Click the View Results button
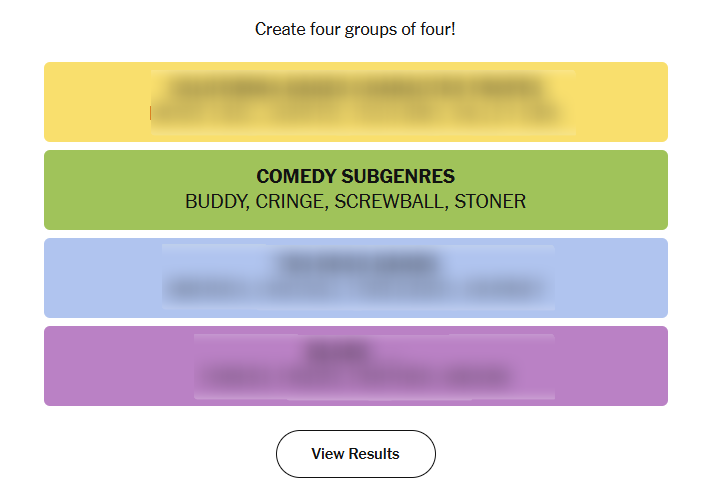Viewport: 714px width, 500px height. pos(355,454)
